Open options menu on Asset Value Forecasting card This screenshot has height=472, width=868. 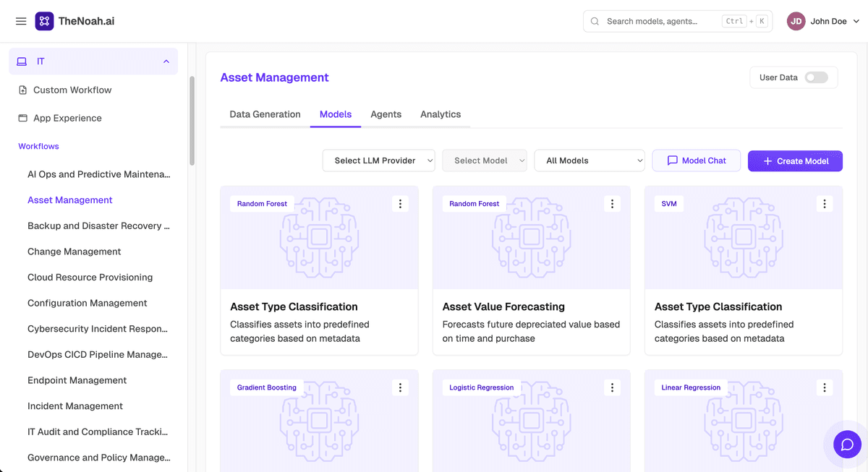[612, 204]
